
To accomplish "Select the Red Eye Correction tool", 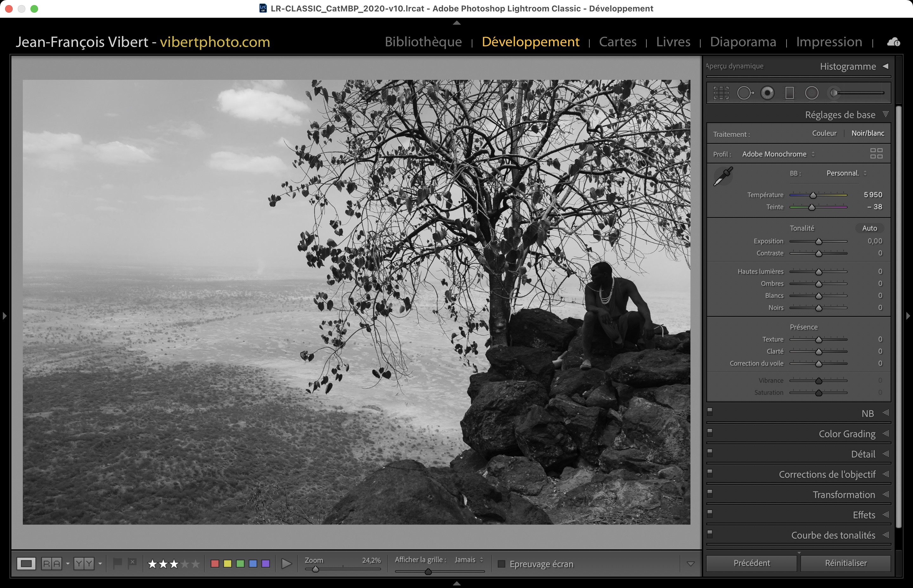I will point(767,93).
